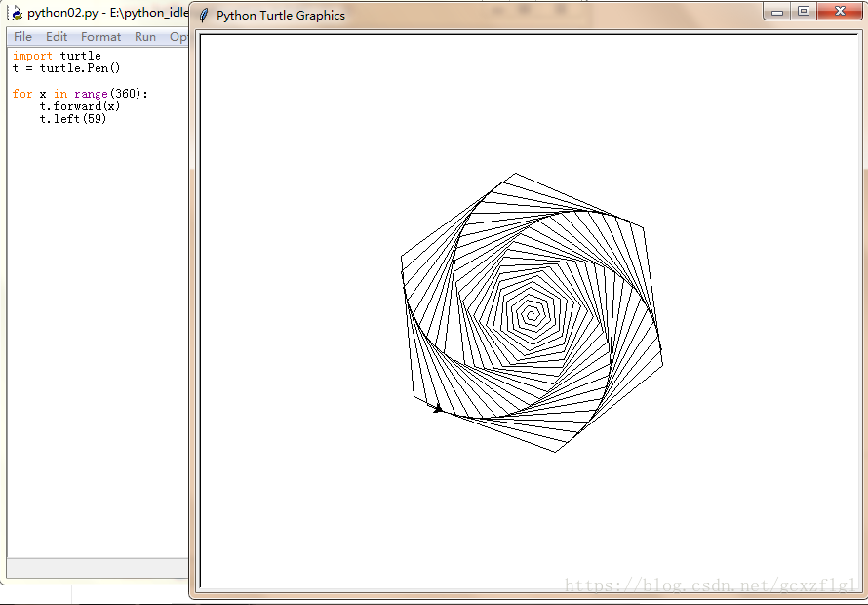Maximize the Python Turtle Graphics window
868x605 pixels.
[804, 12]
